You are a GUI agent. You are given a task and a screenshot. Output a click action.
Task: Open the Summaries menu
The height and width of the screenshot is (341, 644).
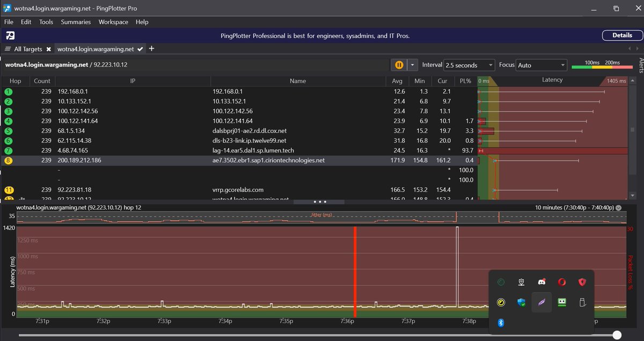[x=76, y=22]
